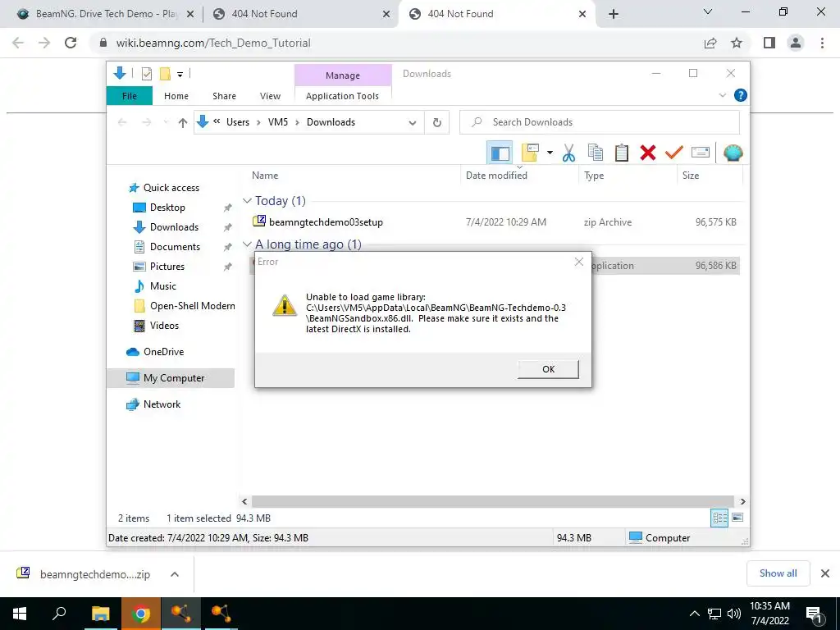Sort by the Date modified column
This screenshot has width=840, height=630.
pos(496,176)
